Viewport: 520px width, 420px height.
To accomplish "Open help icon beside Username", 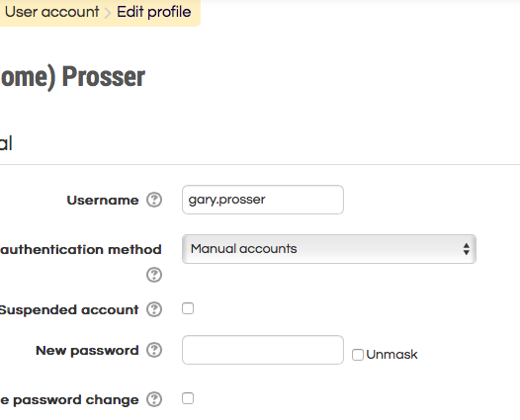I will [x=154, y=200].
